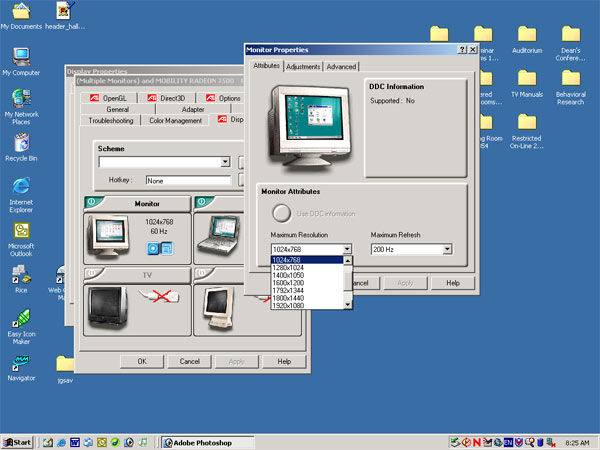Click the taskbar clock showing 8:25 AM
Viewport: 600px width, 450px height.
[x=577, y=443]
